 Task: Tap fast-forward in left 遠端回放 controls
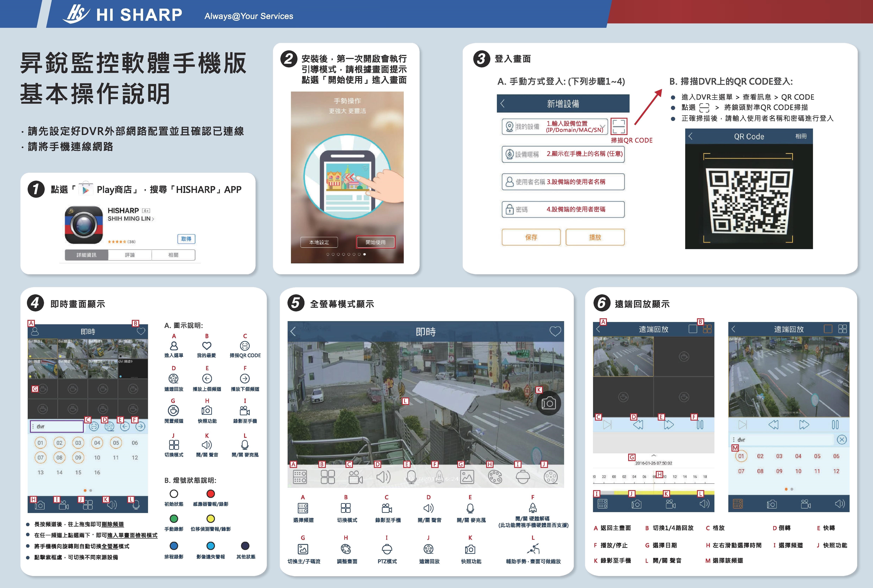pyautogui.click(x=669, y=425)
